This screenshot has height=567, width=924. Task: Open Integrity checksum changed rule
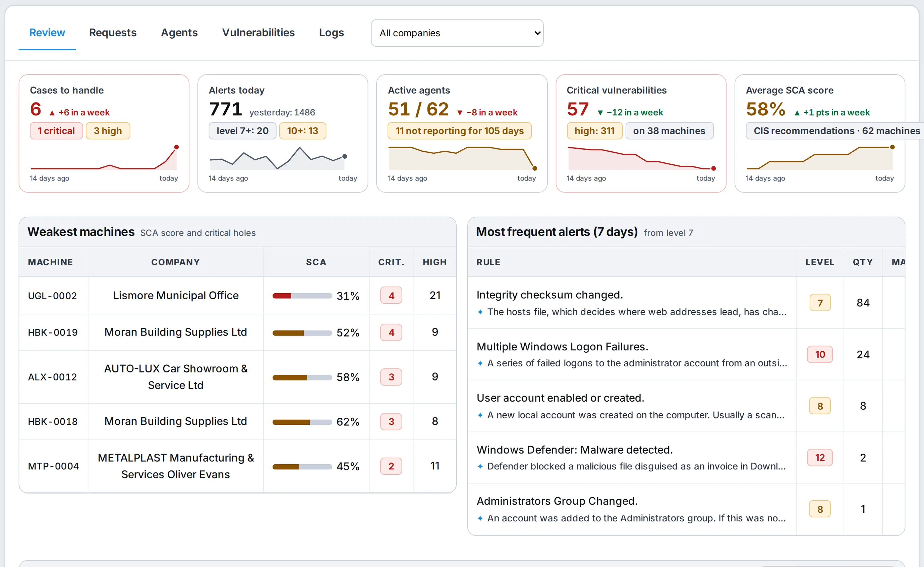tap(550, 295)
